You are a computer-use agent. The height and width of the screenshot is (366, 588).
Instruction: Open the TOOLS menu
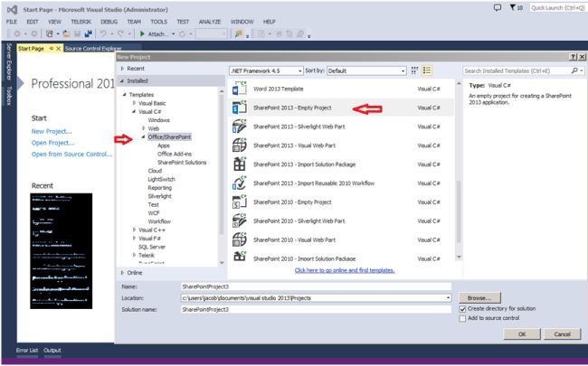(158, 22)
